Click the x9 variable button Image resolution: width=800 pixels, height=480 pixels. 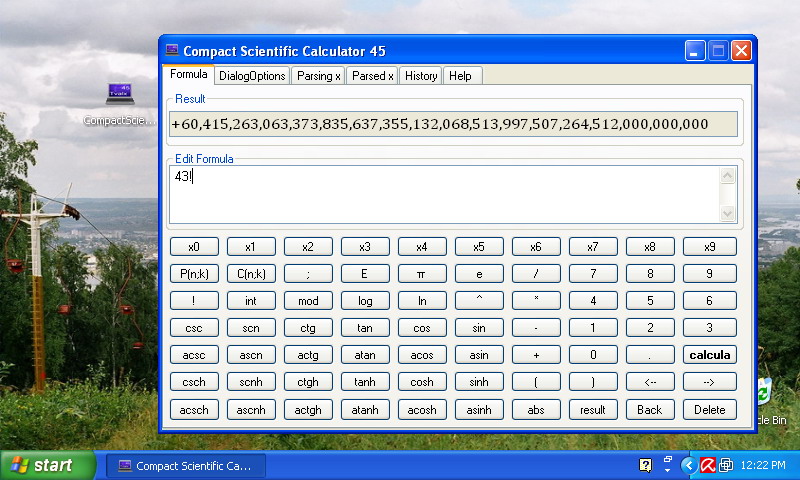tap(710, 246)
